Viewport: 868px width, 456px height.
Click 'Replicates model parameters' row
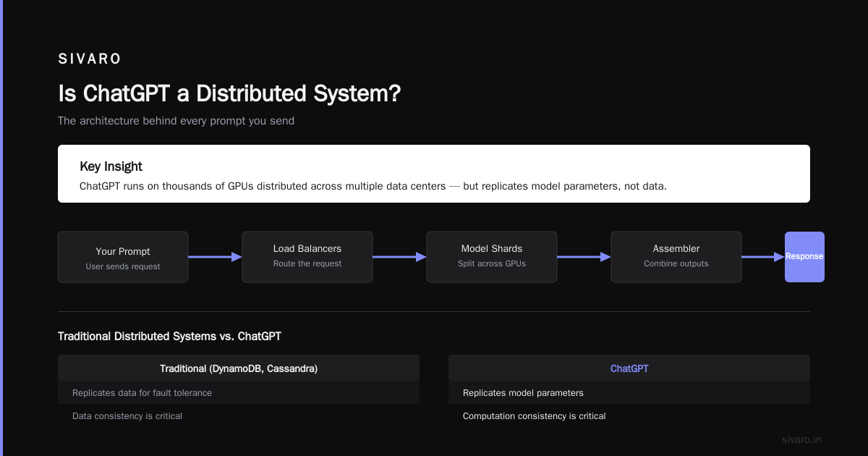pos(629,392)
